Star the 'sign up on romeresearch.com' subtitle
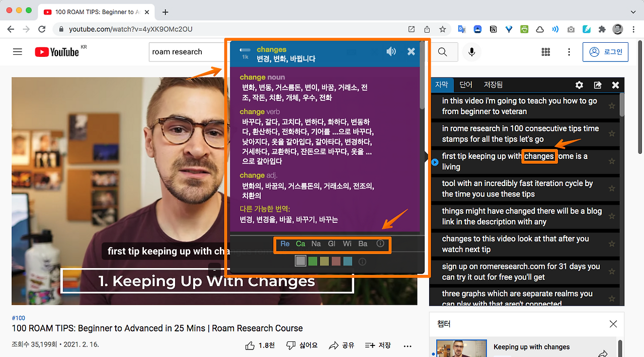644x357 pixels. 612,272
